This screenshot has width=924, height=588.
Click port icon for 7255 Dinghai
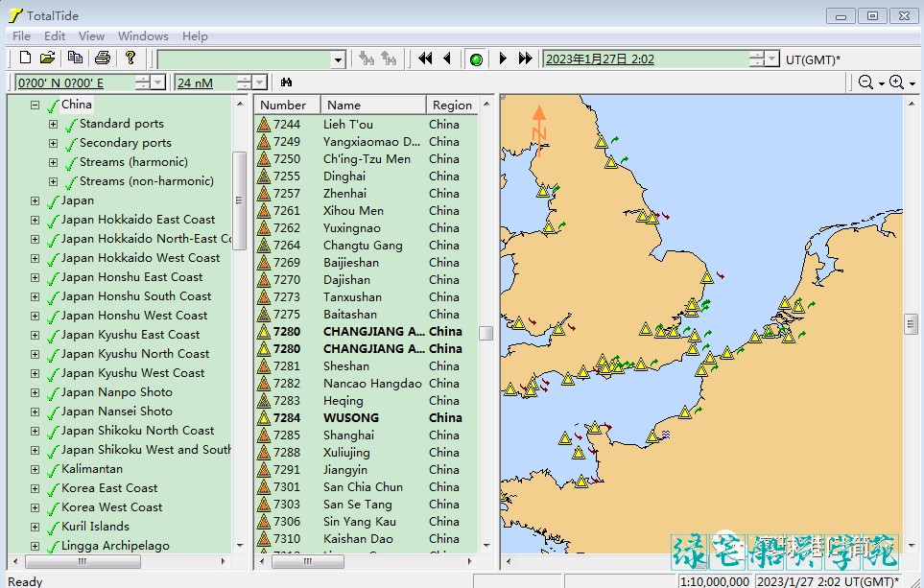click(x=264, y=176)
